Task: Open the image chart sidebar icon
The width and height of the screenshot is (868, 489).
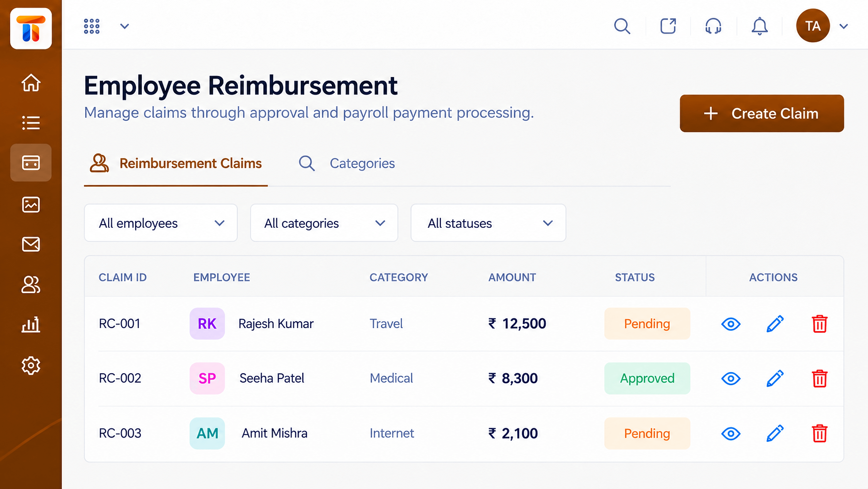Action: 31,205
